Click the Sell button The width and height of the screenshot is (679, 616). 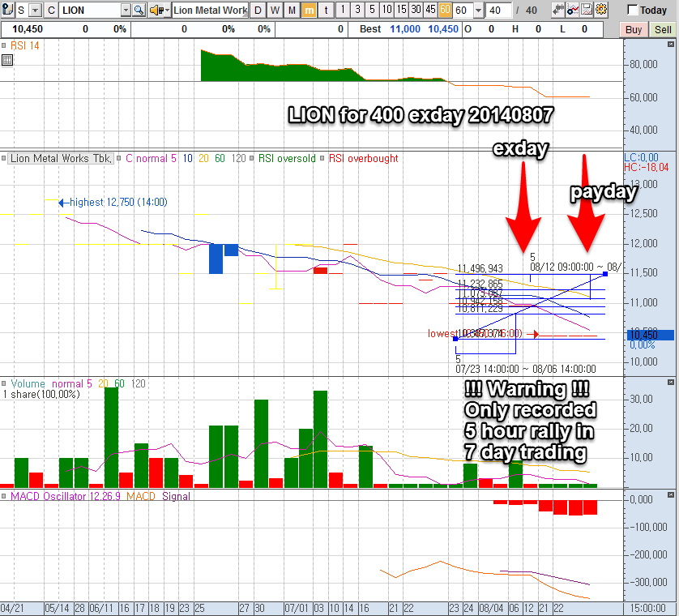(x=663, y=29)
